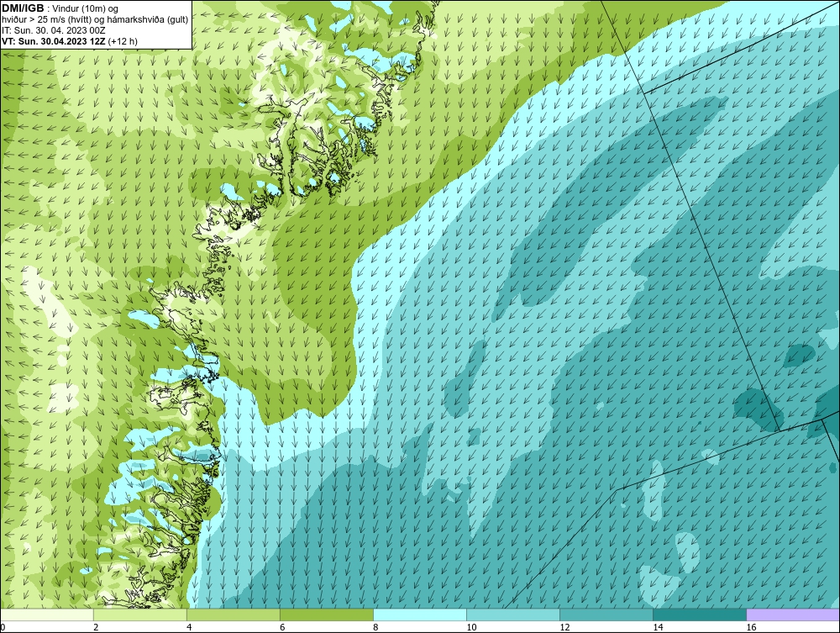Click the 12–14 m/s teal legend swatch

(x=606, y=615)
